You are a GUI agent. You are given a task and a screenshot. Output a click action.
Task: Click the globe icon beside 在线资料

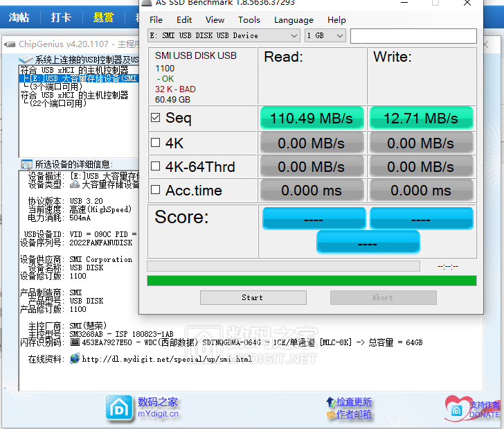(x=75, y=358)
